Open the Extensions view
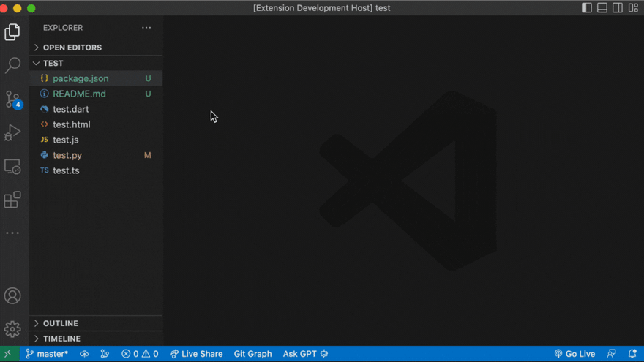644x362 pixels. (x=12, y=200)
